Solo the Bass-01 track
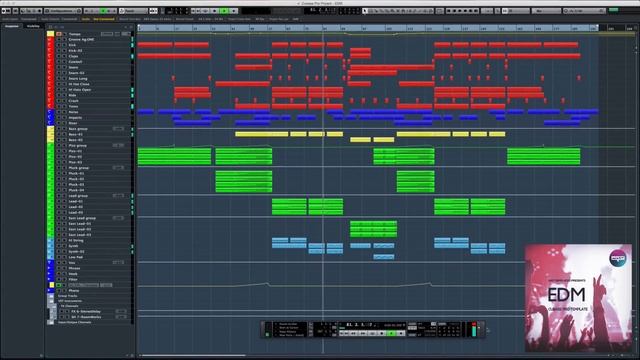 [x=64, y=134]
